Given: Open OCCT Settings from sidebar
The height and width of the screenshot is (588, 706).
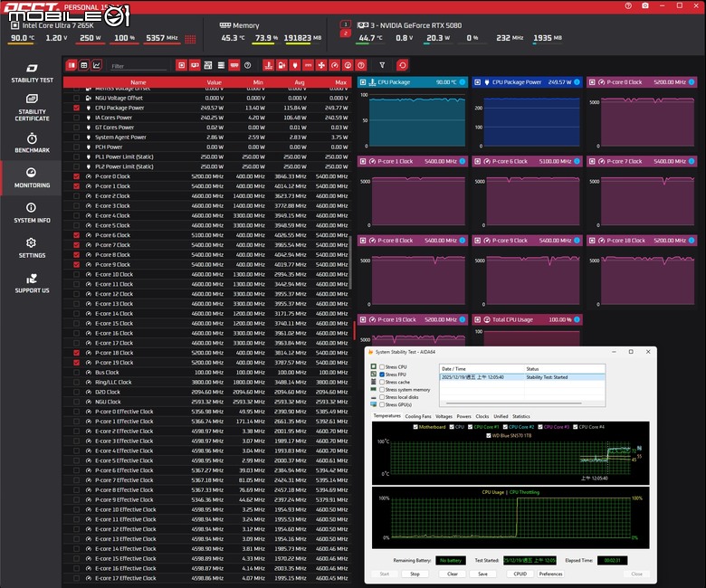Looking at the screenshot, I should tap(32, 248).
